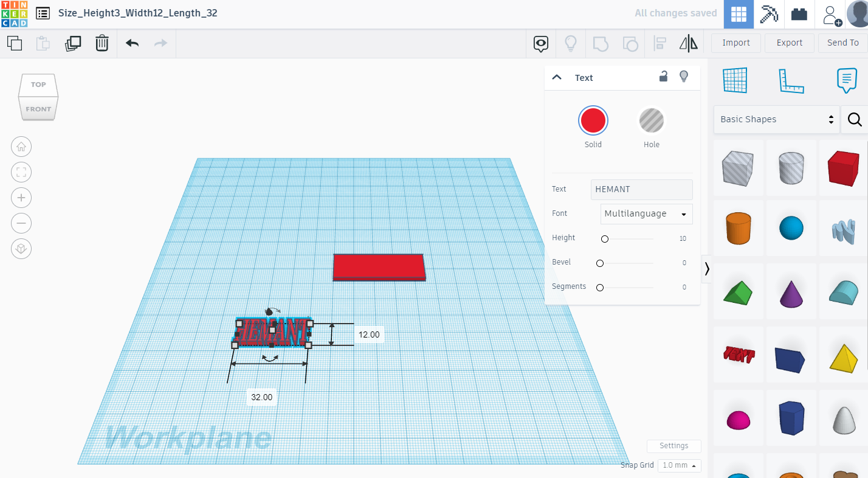The image size is (868, 478).
Task: Click inside the HEMANT text field
Action: tap(641, 189)
